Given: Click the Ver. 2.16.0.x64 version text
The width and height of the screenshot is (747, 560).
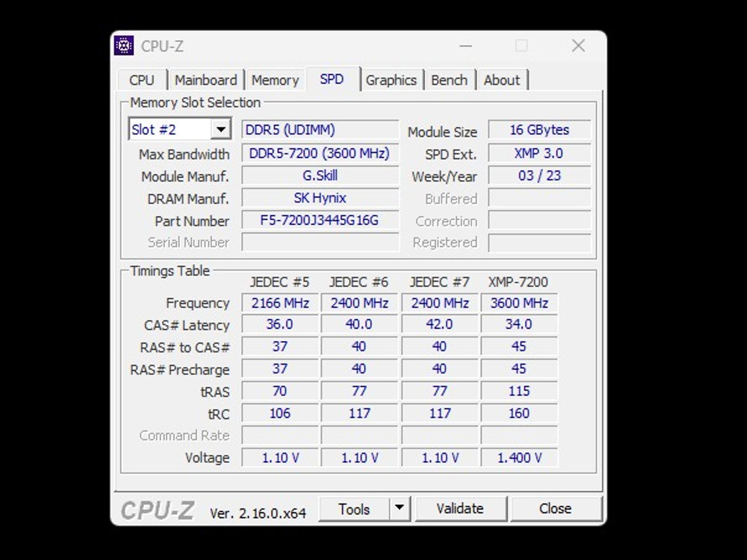Looking at the screenshot, I should pos(258,513).
